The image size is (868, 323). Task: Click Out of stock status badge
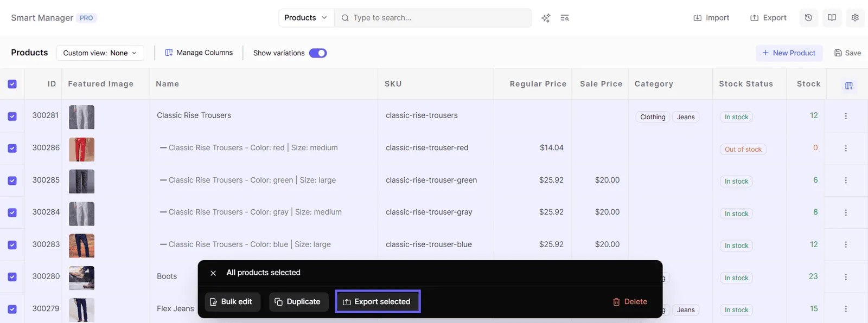pyautogui.click(x=743, y=150)
